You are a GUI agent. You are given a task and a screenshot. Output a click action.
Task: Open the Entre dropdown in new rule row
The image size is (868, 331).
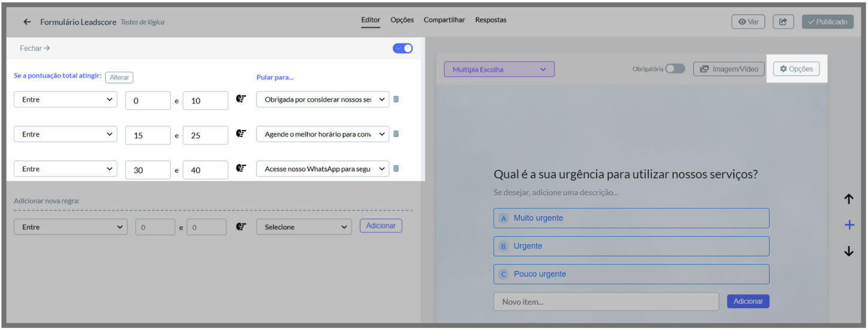(71, 227)
